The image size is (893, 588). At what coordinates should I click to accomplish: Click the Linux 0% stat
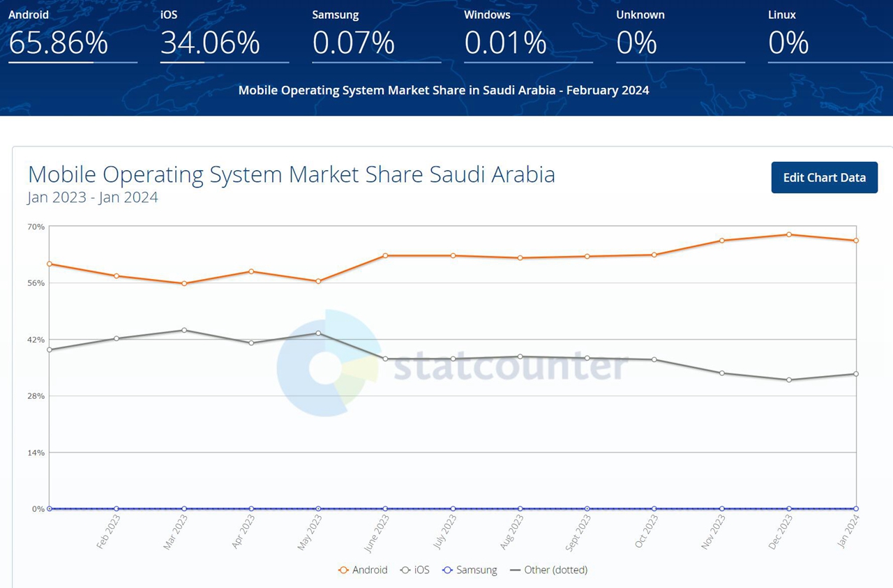788,43
